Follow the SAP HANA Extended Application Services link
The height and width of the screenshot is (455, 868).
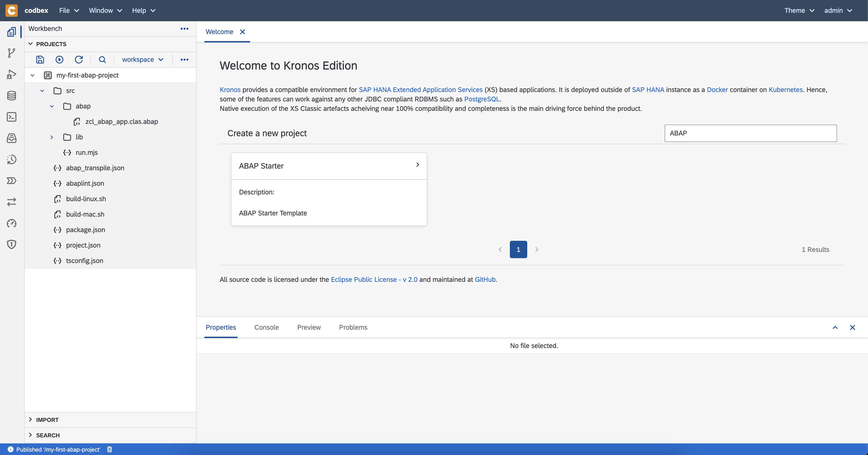[420, 90]
